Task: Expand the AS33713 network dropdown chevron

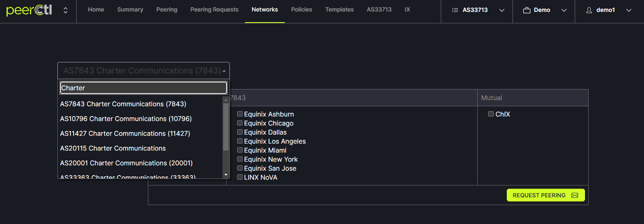Action: pyautogui.click(x=502, y=10)
